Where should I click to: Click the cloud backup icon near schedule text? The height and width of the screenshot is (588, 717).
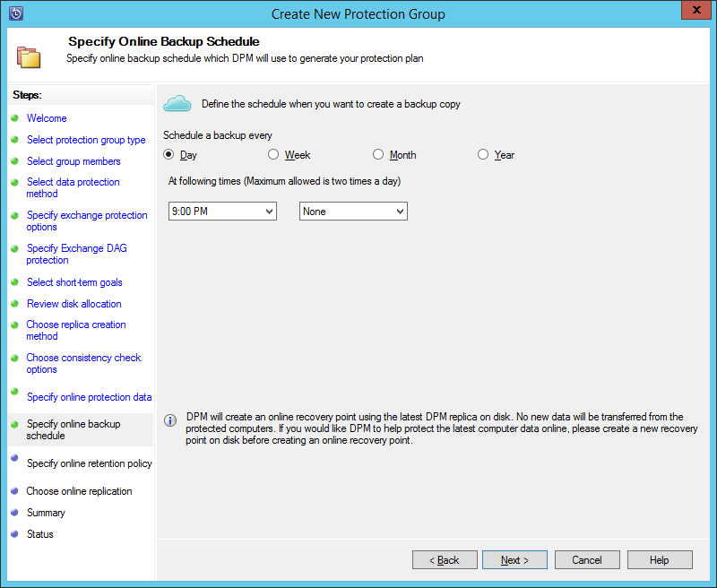tap(177, 103)
